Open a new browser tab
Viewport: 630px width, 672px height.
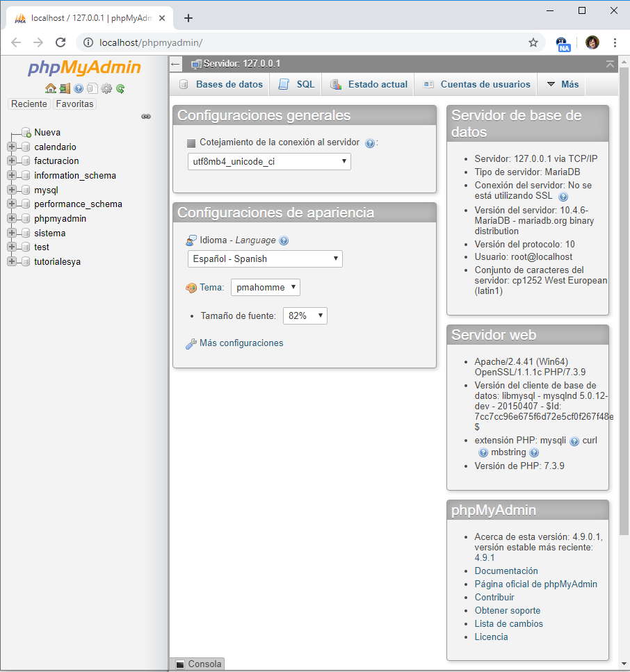tap(188, 18)
